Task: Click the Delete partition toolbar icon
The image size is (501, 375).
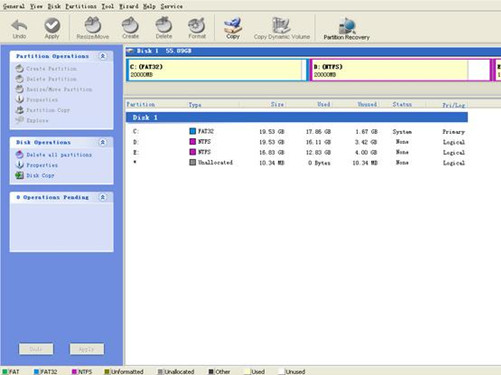Action: pyautogui.click(x=164, y=29)
